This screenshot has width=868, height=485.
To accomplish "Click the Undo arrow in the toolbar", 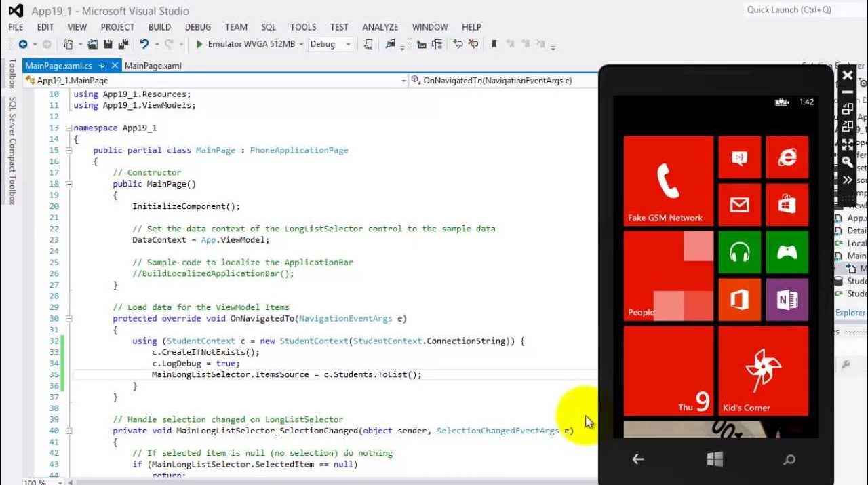I will tap(144, 44).
